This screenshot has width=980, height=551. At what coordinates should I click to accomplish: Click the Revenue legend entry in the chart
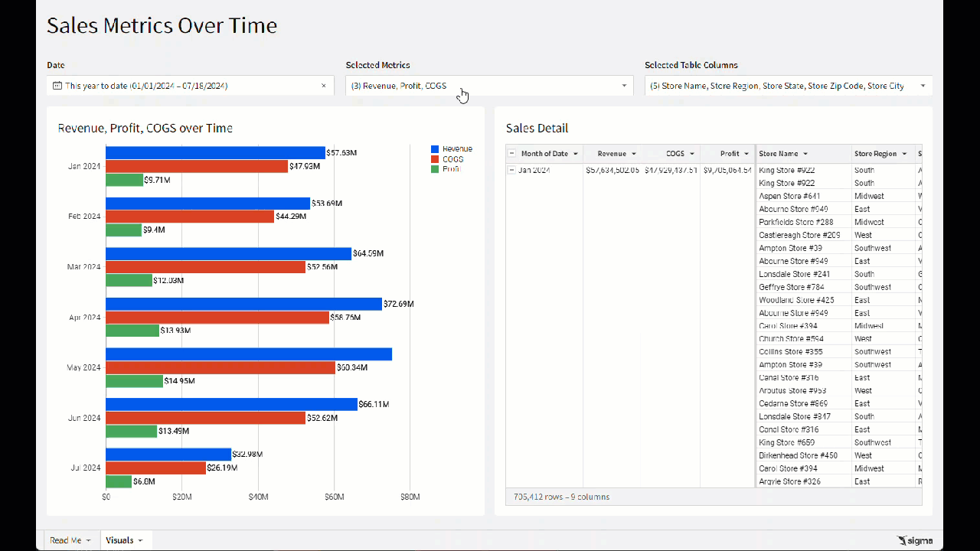pos(456,149)
